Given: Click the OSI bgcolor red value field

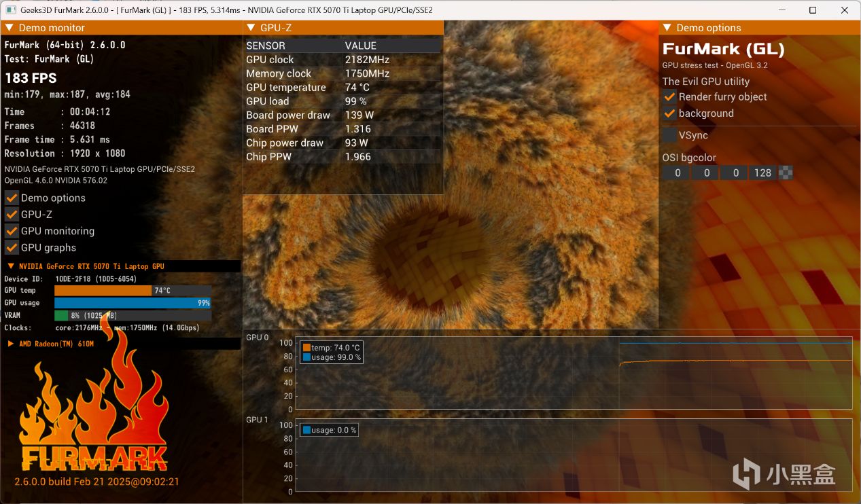Looking at the screenshot, I should pyautogui.click(x=677, y=173).
